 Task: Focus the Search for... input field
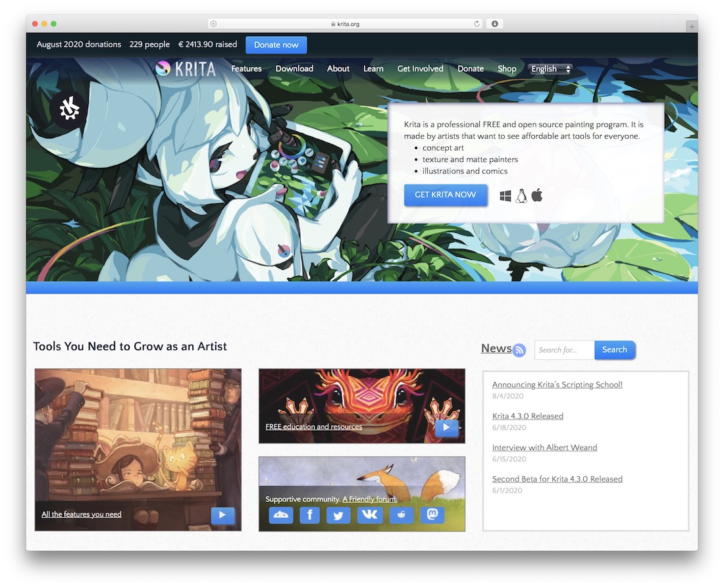(564, 350)
